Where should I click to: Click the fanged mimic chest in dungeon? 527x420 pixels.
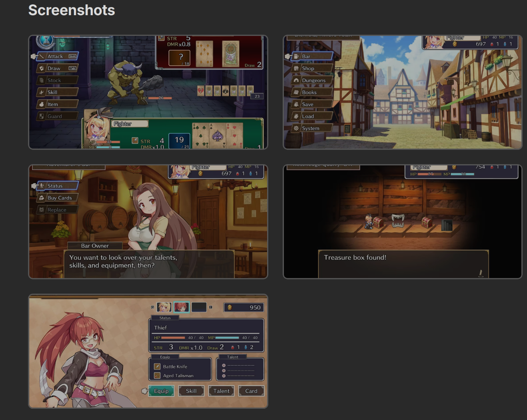pyautogui.click(x=398, y=221)
